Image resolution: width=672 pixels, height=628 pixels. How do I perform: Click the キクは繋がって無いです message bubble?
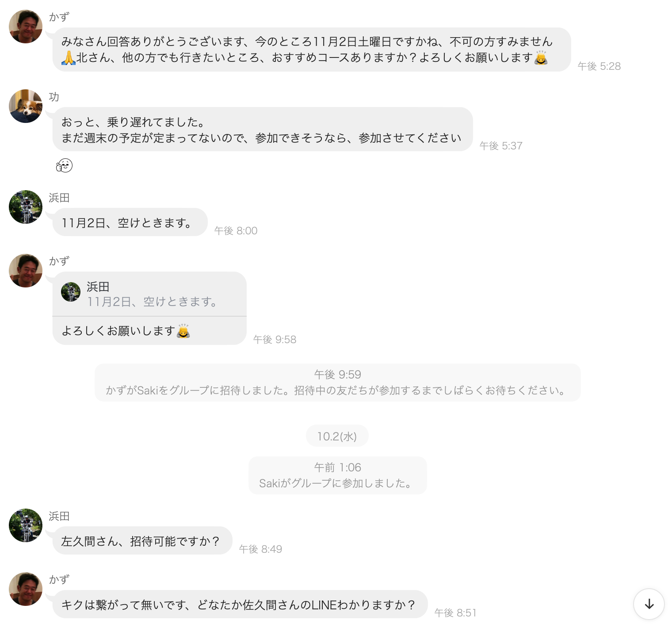coord(240,604)
